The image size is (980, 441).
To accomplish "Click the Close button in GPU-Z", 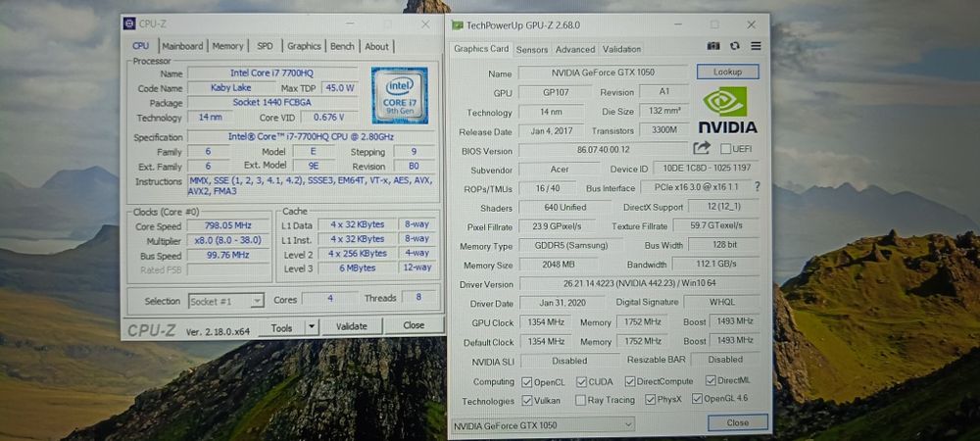I will [x=738, y=423].
